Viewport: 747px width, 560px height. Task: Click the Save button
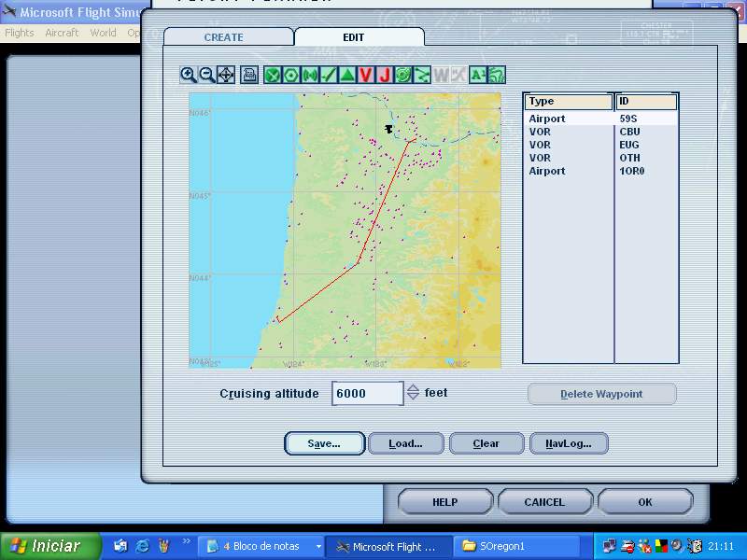324,443
